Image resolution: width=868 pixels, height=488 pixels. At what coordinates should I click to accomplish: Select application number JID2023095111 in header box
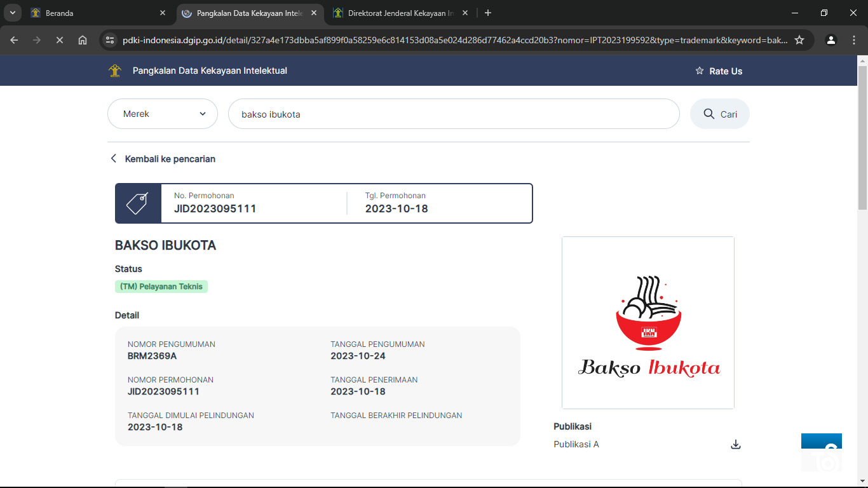click(215, 208)
